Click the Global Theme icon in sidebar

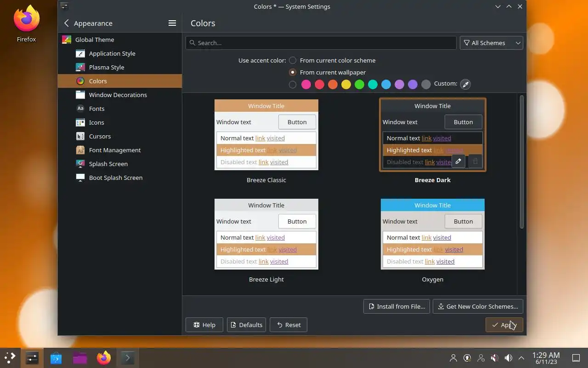tap(67, 40)
